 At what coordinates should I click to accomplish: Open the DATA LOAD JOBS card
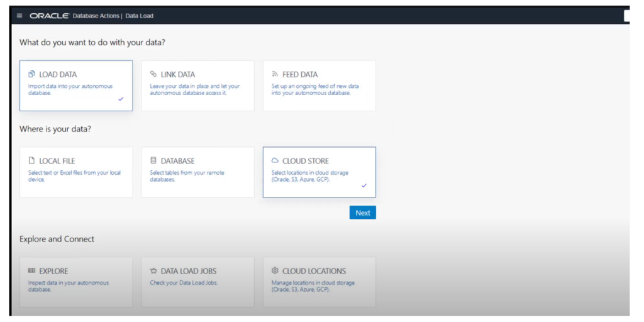tap(197, 282)
